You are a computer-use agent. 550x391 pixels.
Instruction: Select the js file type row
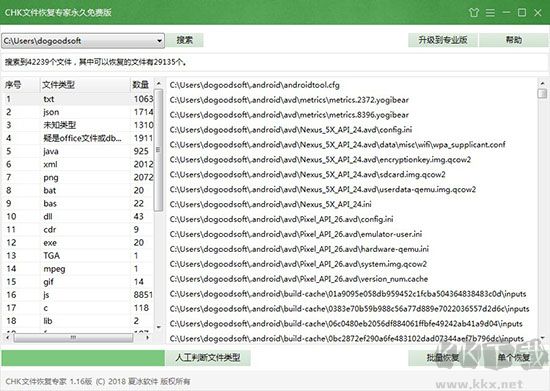[78, 295]
